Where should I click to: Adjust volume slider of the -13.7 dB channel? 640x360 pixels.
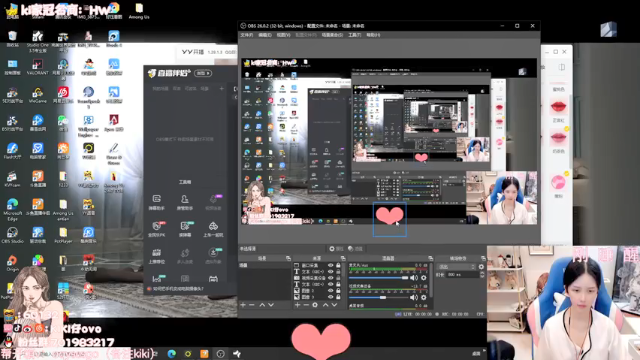378,298
